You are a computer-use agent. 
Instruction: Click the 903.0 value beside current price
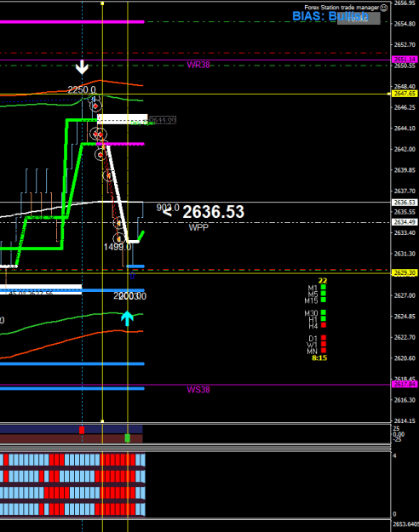[x=168, y=208]
